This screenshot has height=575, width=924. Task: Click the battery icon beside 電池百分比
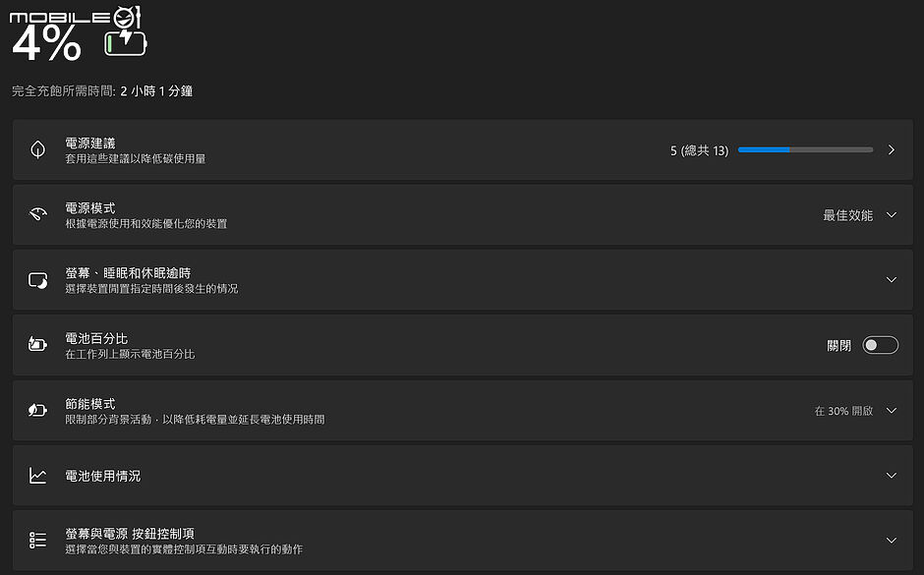37,345
